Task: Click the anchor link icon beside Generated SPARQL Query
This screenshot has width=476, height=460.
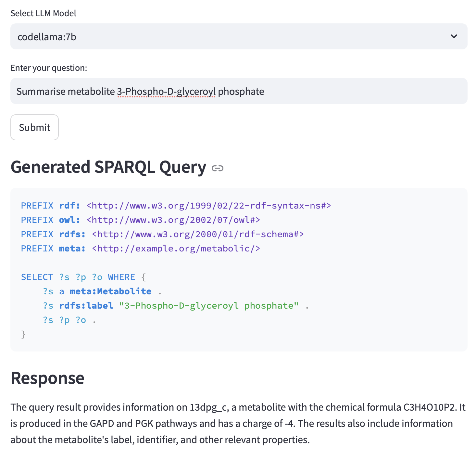Action: (x=217, y=168)
